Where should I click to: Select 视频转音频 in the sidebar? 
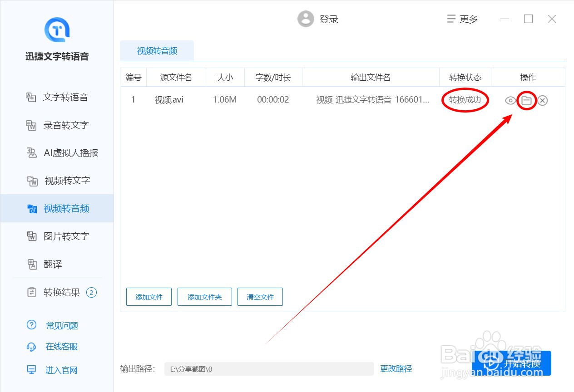pyautogui.click(x=57, y=208)
